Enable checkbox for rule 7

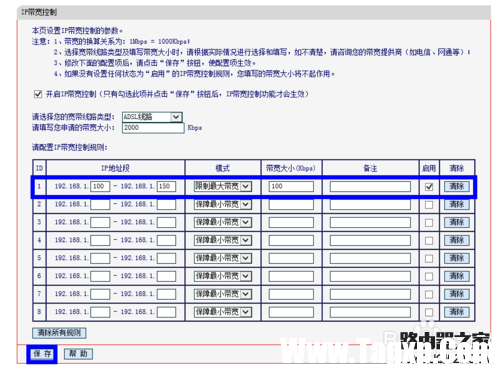point(429,295)
